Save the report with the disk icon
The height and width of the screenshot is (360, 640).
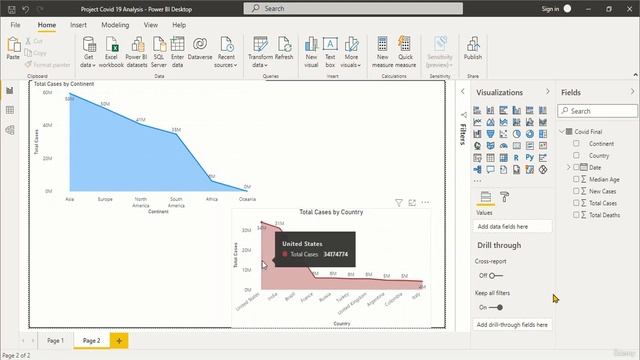(x=12, y=9)
